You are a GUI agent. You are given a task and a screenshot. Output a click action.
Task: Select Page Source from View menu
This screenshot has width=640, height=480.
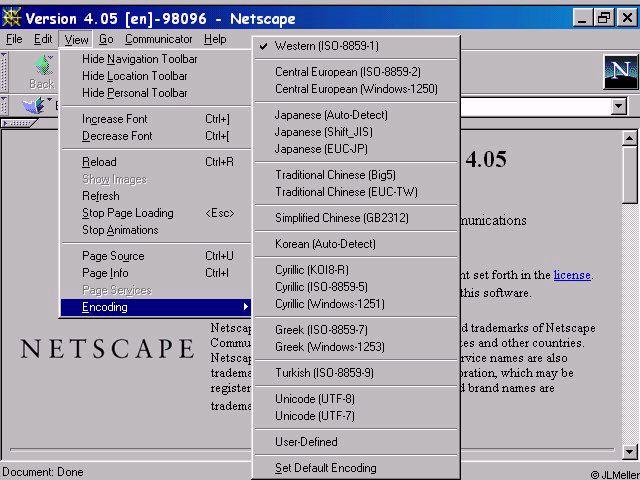(x=113, y=256)
